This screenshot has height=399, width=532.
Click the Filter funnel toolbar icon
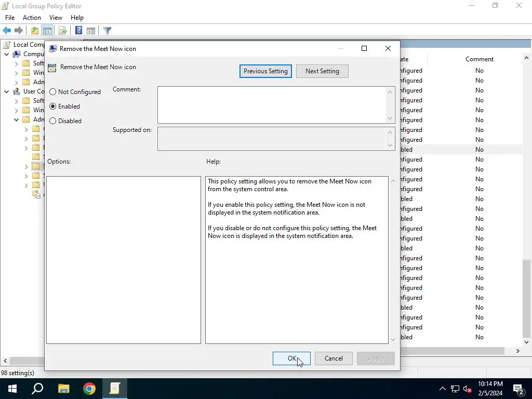(107, 31)
